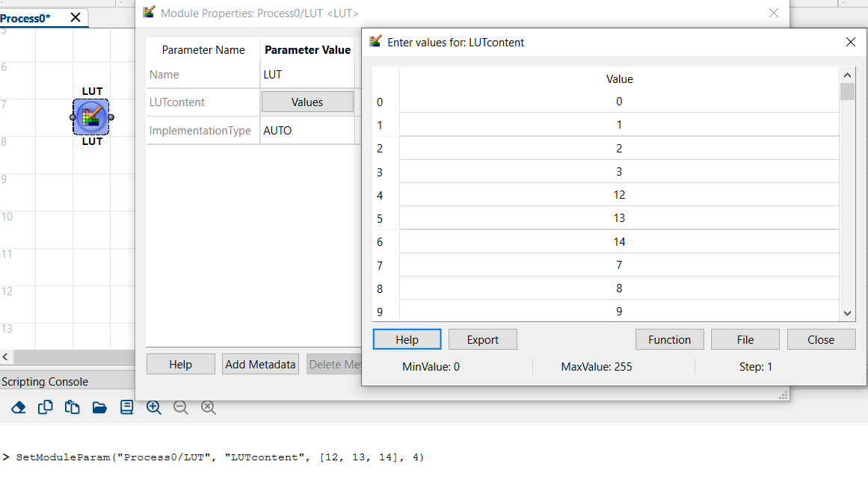868x479 pixels.
Task: Open console log document icon
Action: tap(126, 407)
